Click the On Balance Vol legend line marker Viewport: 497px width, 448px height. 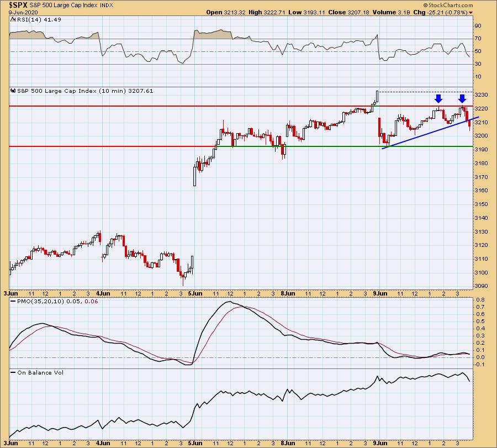[x=13, y=372]
